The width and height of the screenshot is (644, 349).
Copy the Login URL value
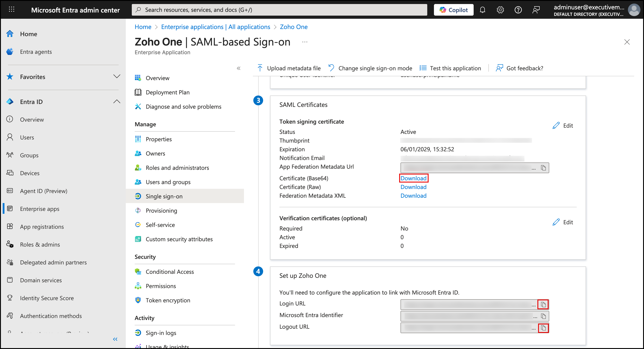click(x=543, y=304)
